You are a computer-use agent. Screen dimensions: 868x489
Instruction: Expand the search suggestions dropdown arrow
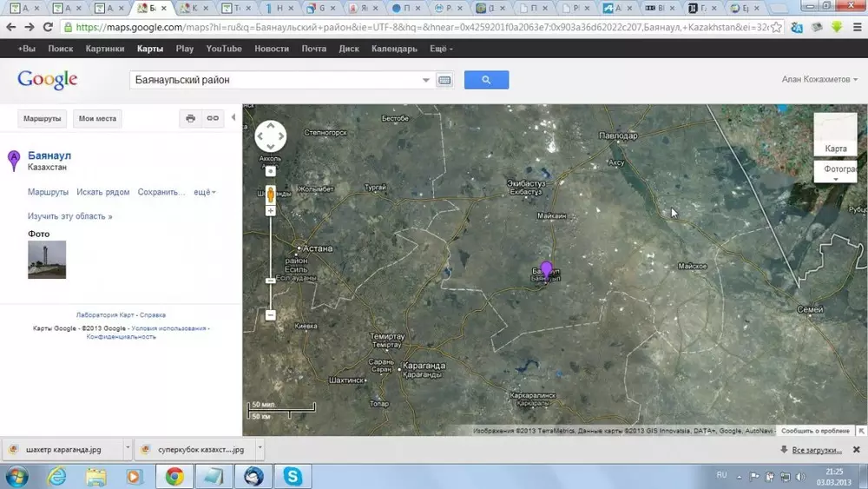point(426,80)
